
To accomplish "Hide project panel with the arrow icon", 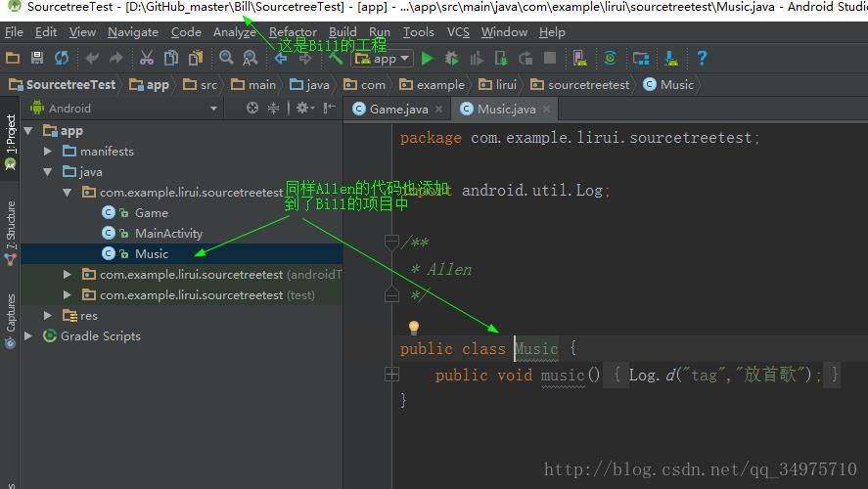I will (x=330, y=109).
